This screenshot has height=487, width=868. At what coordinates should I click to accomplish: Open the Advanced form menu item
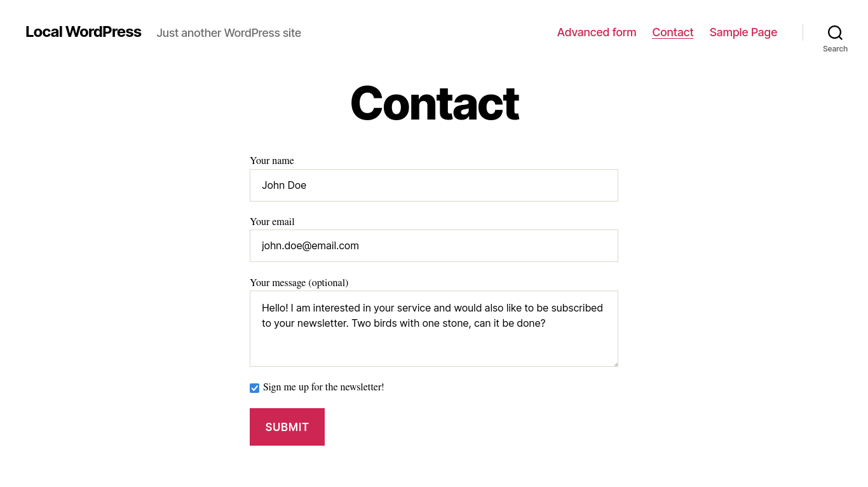(x=596, y=32)
